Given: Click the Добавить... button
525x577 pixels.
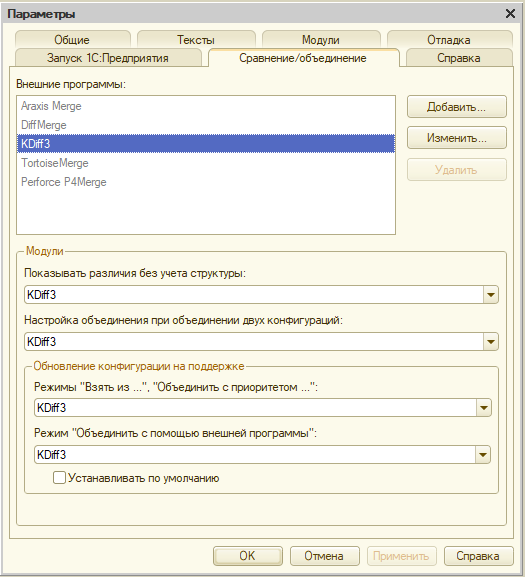Looking at the screenshot, I should coord(457,107).
